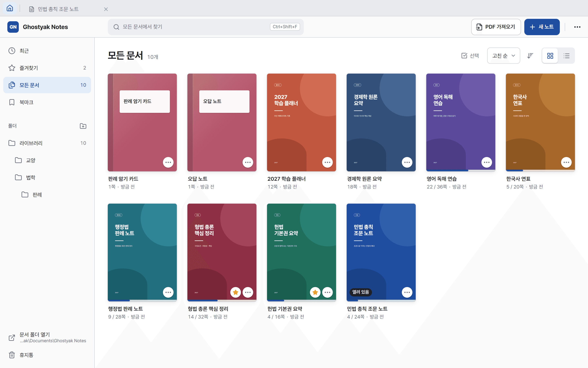Open more options for 한국사 연표
588x368 pixels.
point(566,162)
